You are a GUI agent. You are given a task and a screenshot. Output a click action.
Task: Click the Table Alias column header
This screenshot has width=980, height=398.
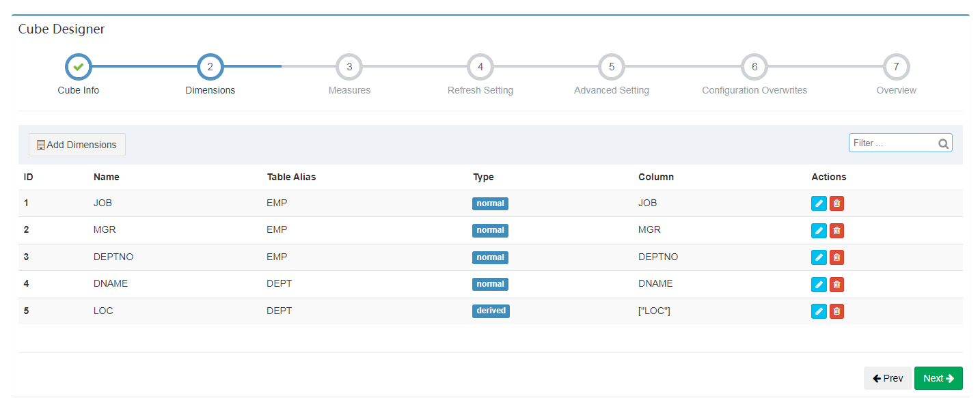tap(291, 177)
